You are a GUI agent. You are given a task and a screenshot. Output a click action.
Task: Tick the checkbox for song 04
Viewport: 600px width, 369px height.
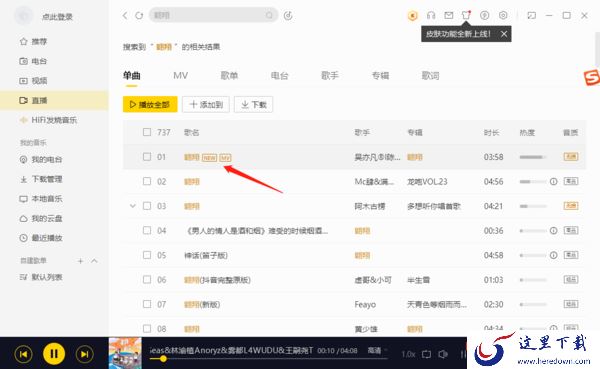(147, 230)
